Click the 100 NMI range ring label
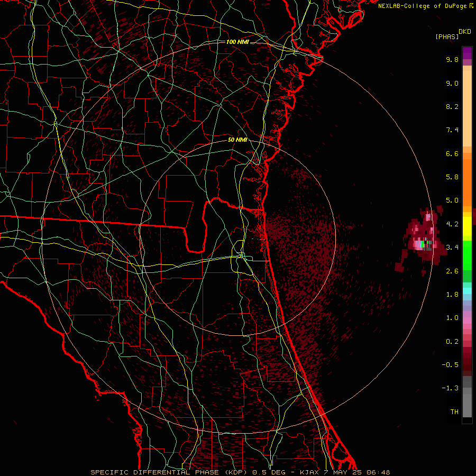Image resolution: width=476 pixels, height=476 pixels. point(237,42)
